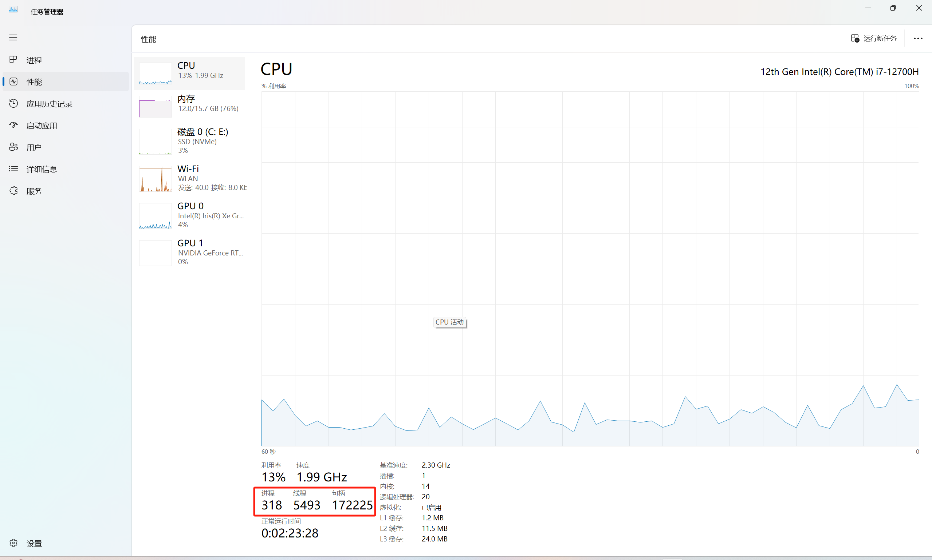Select the 性能 (Performance) sidebar icon
Screen dimensions: 932x560
13,82
